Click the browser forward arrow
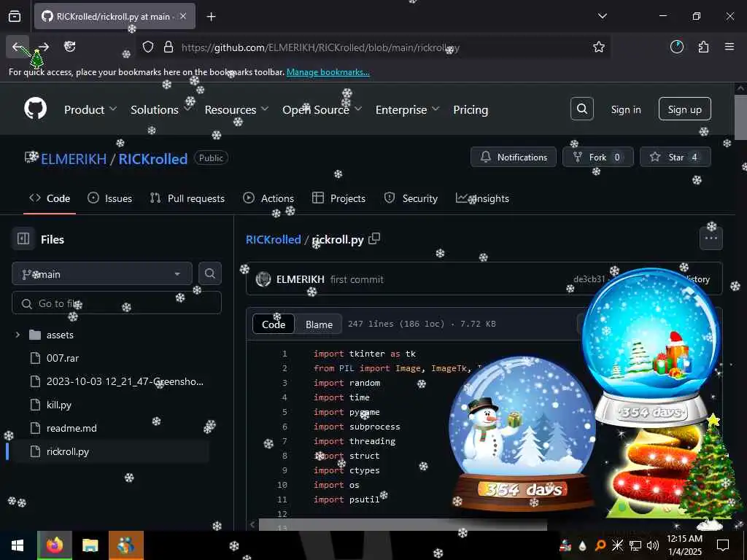 click(x=44, y=47)
